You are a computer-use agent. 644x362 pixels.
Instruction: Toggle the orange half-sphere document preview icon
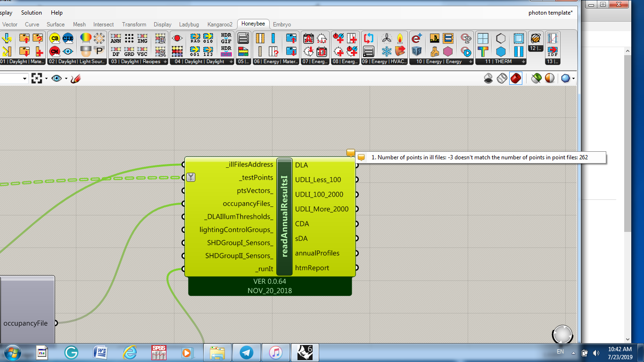tap(550, 78)
